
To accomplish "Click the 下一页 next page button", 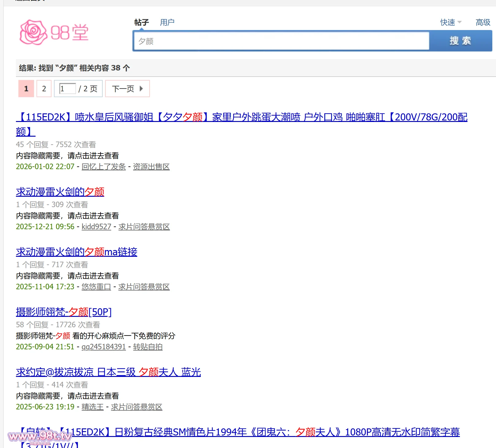I will click(x=127, y=89).
